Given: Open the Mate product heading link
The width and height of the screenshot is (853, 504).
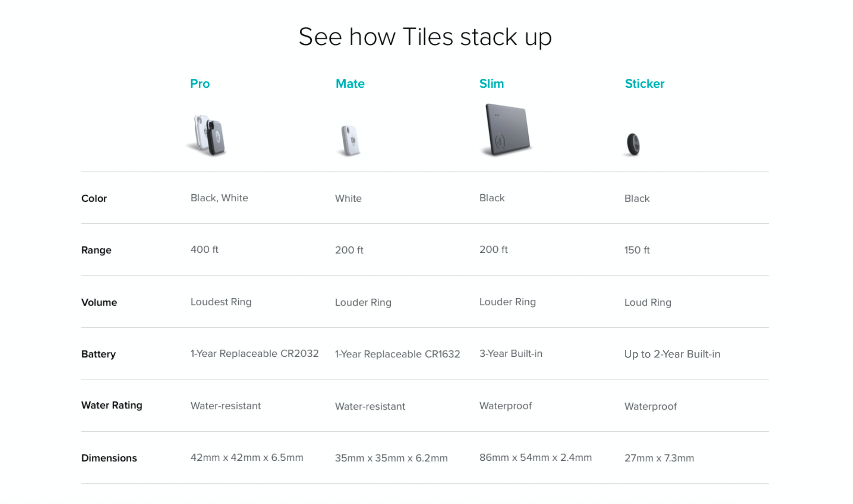Looking at the screenshot, I should pos(350,84).
